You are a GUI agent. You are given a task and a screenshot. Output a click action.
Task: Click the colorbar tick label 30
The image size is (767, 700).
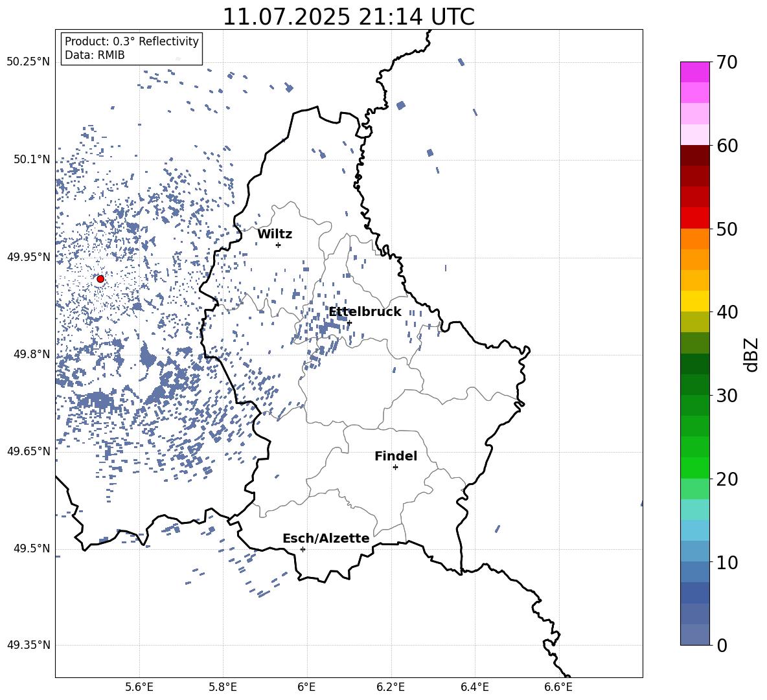tap(727, 396)
